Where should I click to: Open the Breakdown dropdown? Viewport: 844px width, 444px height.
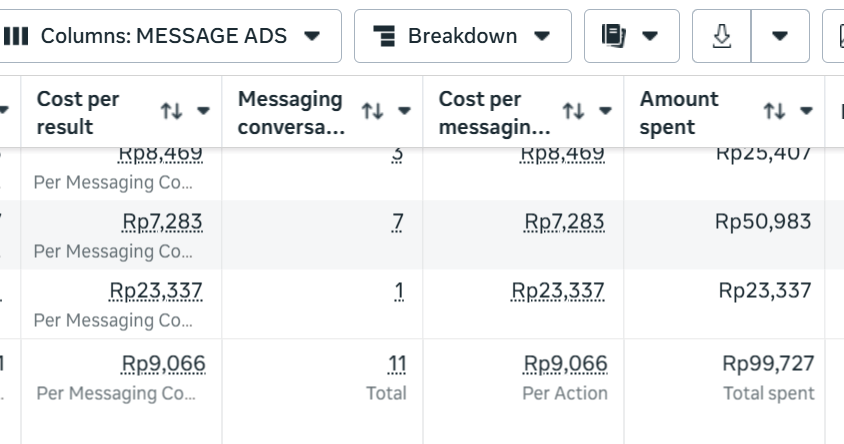pyautogui.click(x=462, y=36)
